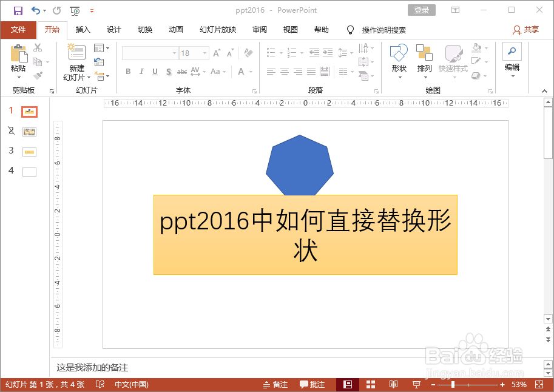Viewport: 554px width, 392px height.
Task: Toggle Align Right paragraph
Action: [x=298, y=72]
